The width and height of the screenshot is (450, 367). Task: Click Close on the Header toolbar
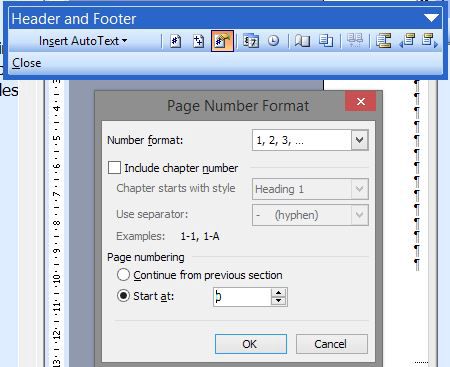pyautogui.click(x=27, y=63)
